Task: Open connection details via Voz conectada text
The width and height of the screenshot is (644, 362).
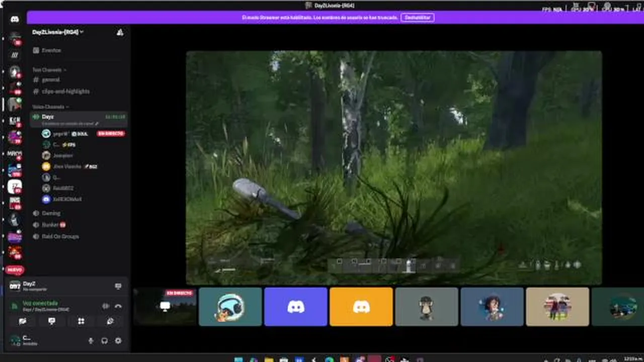Action: 40,303
